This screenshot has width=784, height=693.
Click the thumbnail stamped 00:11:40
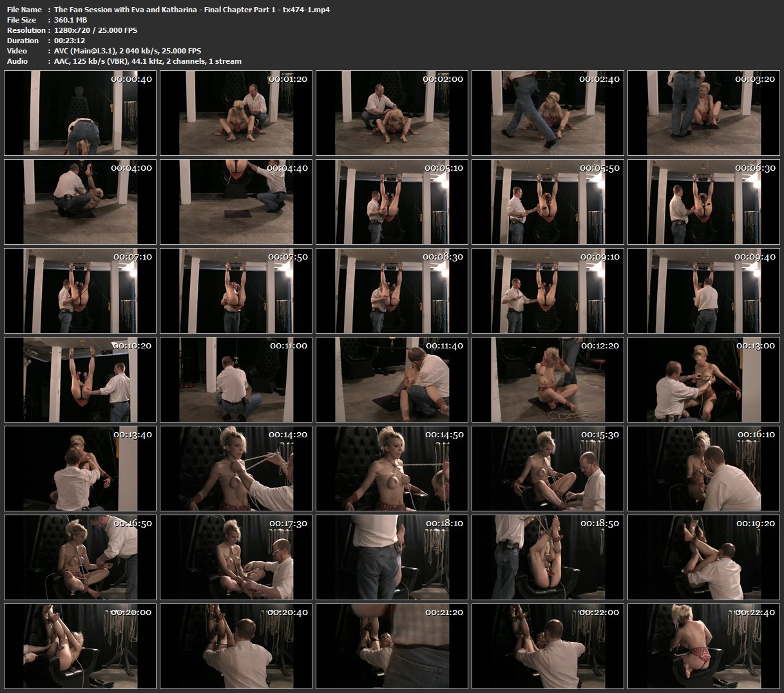click(392, 380)
